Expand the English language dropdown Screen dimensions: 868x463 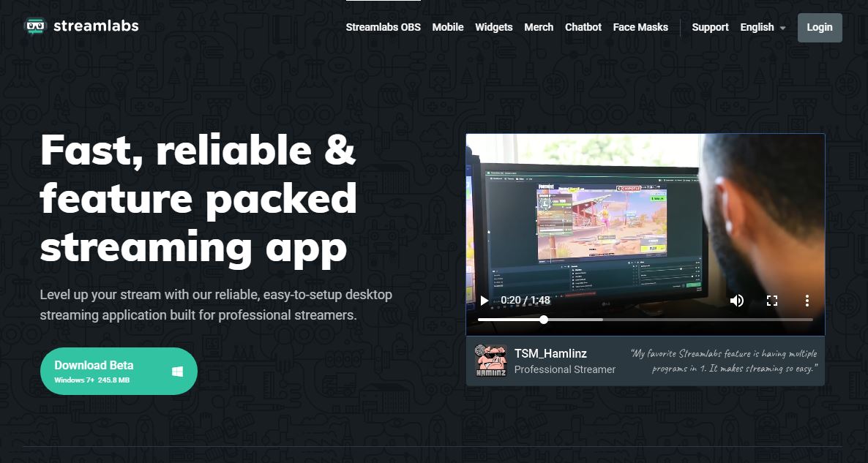[x=763, y=27]
